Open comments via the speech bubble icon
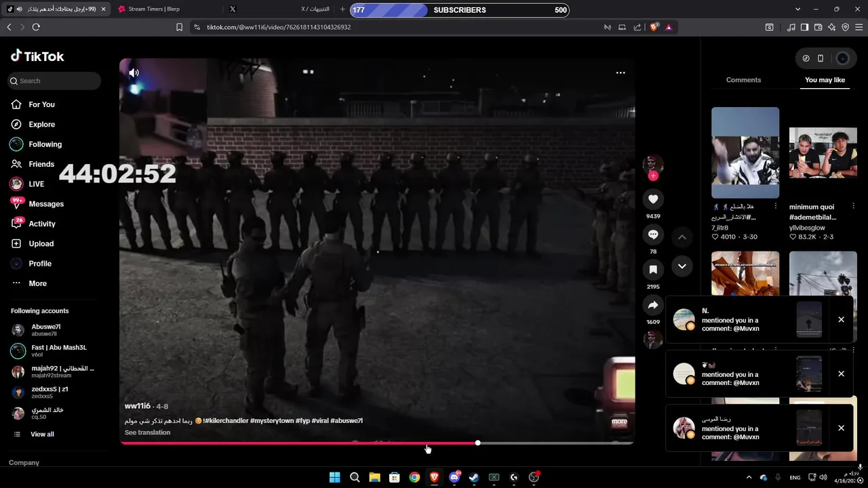 [x=653, y=235]
